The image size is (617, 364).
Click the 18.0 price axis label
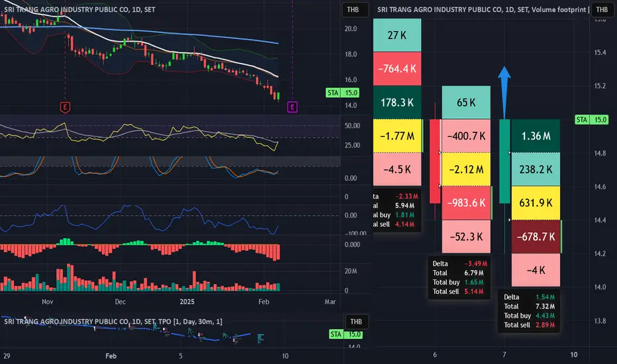[351, 54]
